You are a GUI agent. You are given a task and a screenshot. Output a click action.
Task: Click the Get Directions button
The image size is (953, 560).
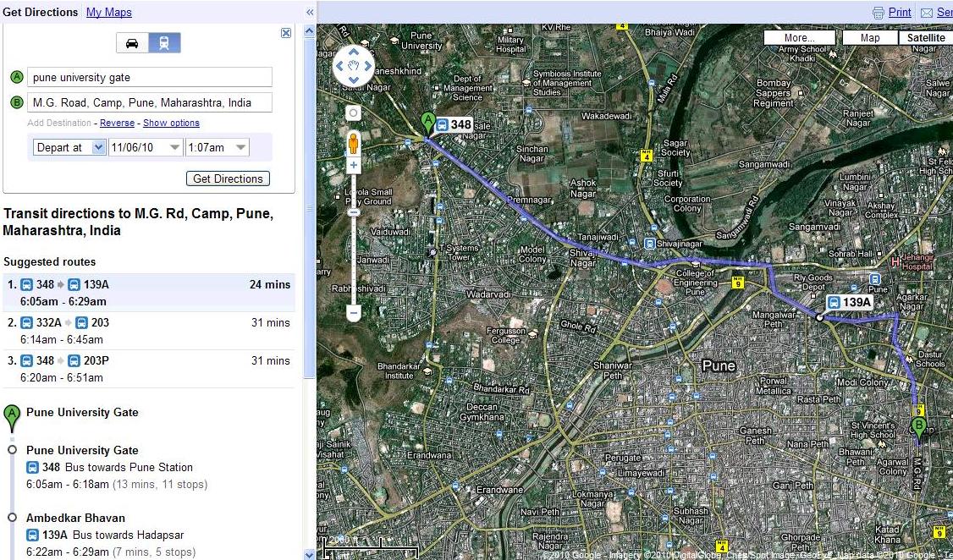pos(228,178)
